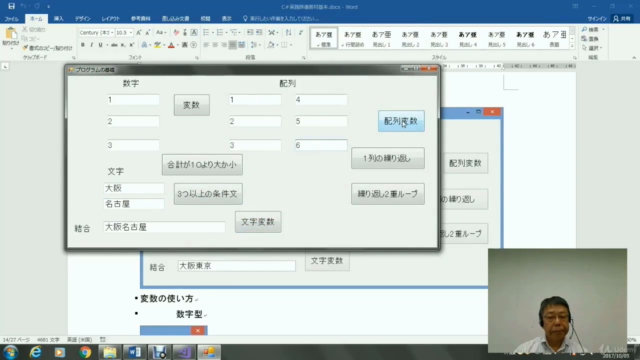Open the 10.5 font size dropdown
This screenshot has height=360, width=640.
coord(131,33)
